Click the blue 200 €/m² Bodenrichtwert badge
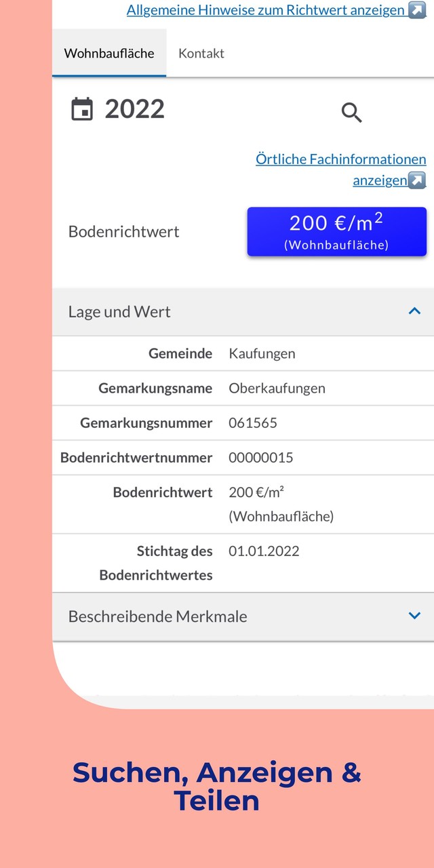This screenshot has width=434, height=868. [336, 231]
